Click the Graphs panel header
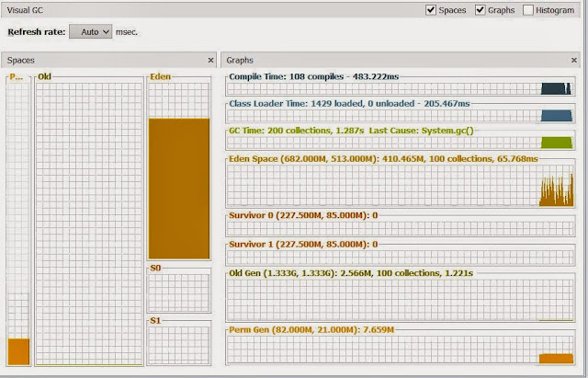Viewport: 588px width, 378px height. [401, 60]
